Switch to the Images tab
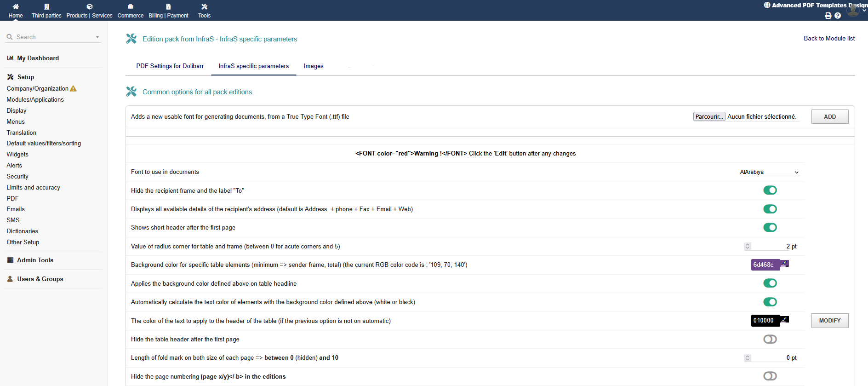 click(x=314, y=66)
